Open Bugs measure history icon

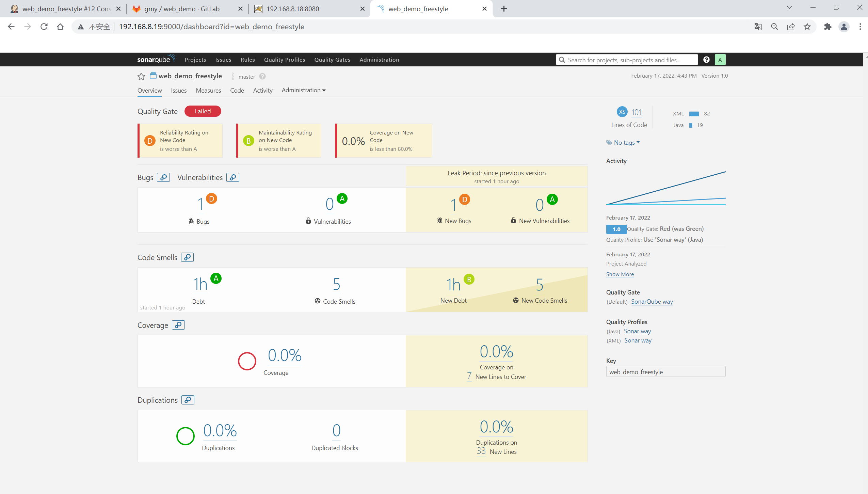[x=163, y=177]
